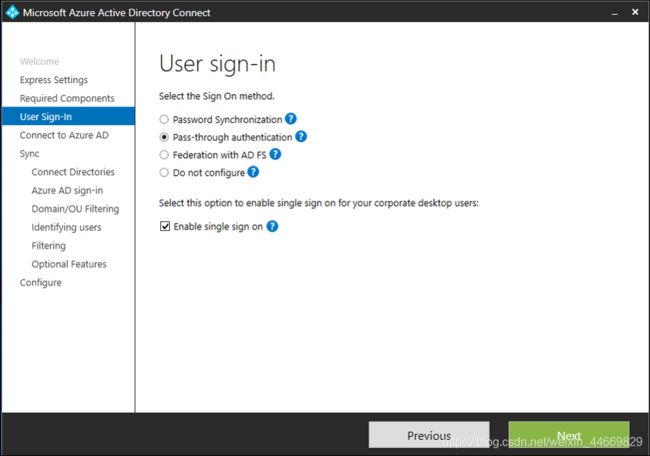Select User Sign-In step in sidebar
Image resolution: width=650 pixels, height=456 pixels.
click(68, 116)
